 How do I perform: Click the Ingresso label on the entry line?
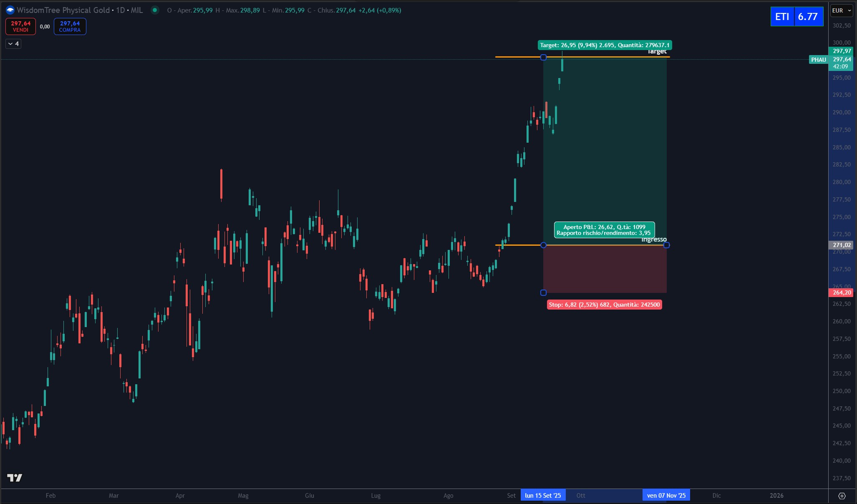[x=654, y=239]
